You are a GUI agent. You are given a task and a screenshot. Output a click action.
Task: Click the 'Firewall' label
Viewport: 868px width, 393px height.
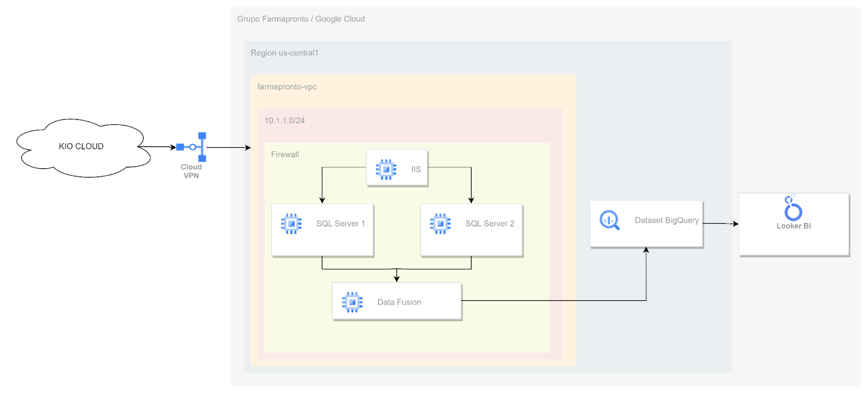click(285, 155)
